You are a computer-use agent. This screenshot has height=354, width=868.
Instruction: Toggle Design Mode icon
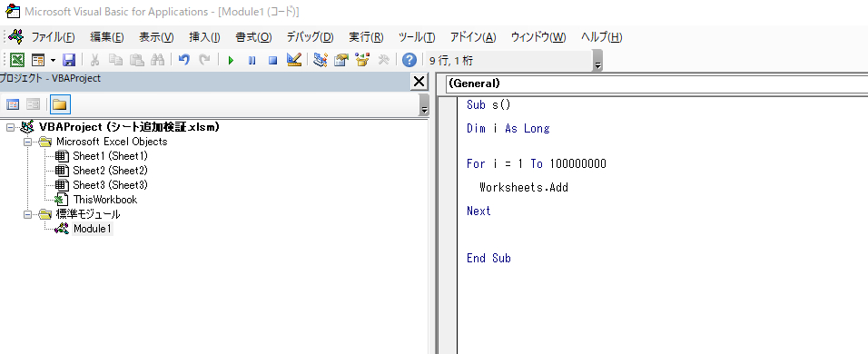click(294, 60)
